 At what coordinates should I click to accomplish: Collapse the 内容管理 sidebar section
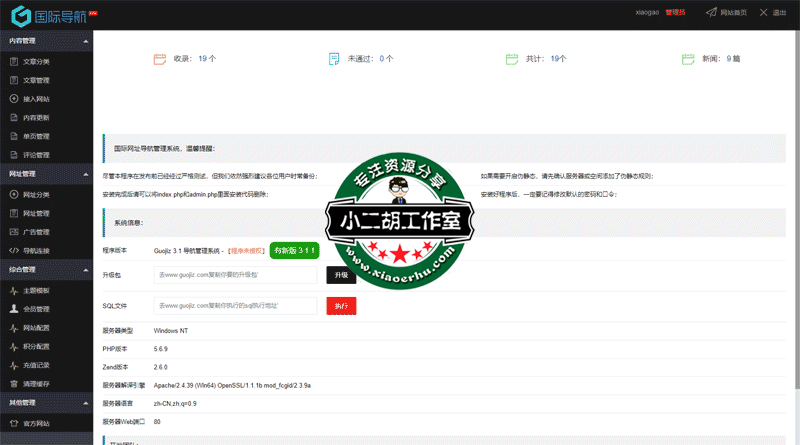click(87, 42)
